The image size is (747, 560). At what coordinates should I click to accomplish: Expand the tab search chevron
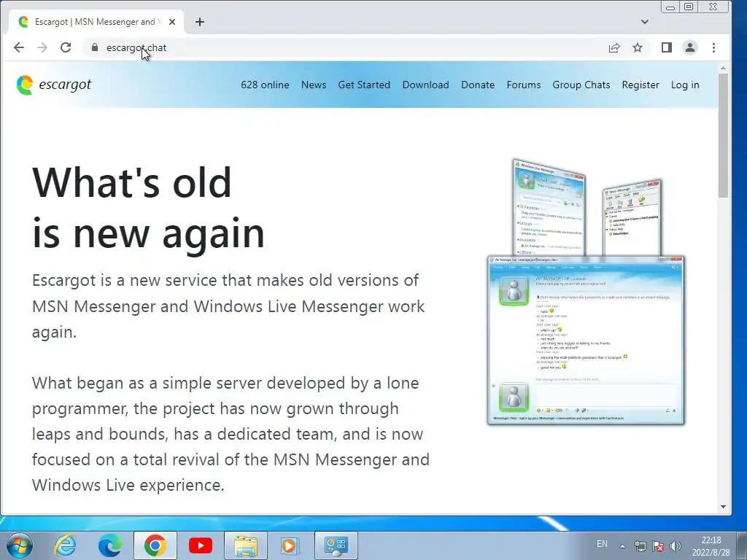645,22
